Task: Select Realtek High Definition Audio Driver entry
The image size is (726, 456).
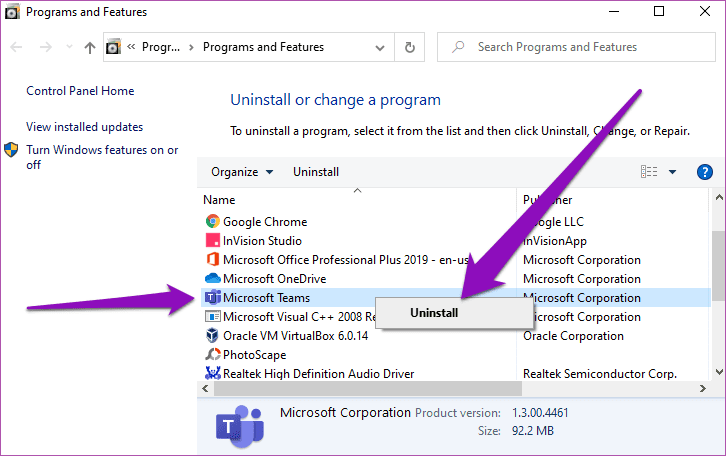Action: click(319, 374)
